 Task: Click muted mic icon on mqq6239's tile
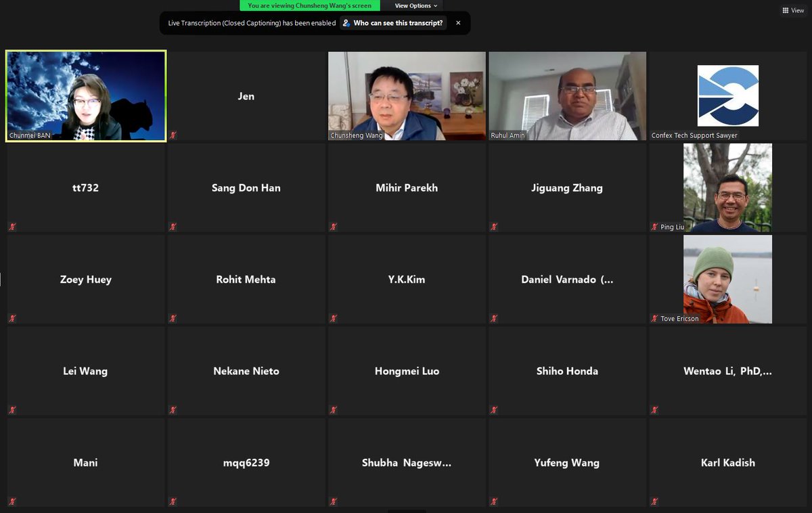click(173, 501)
